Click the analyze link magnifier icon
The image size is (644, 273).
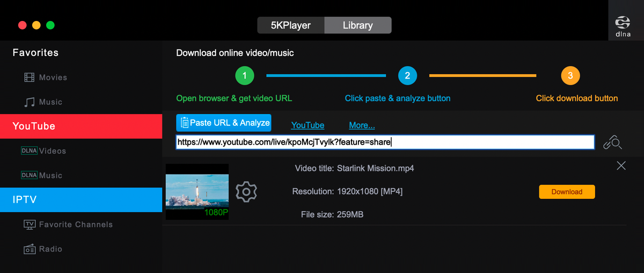click(612, 142)
